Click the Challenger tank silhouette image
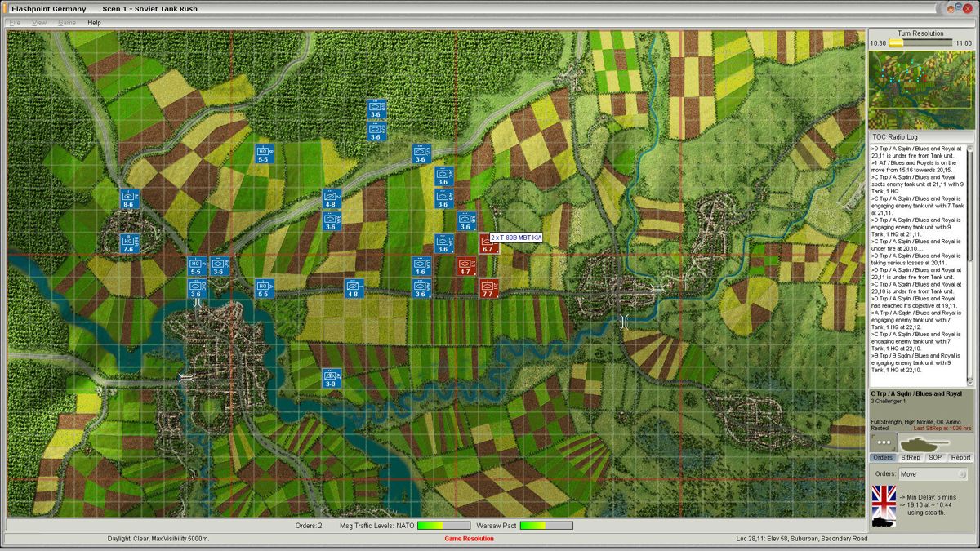The image size is (980, 551). coord(924,442)
